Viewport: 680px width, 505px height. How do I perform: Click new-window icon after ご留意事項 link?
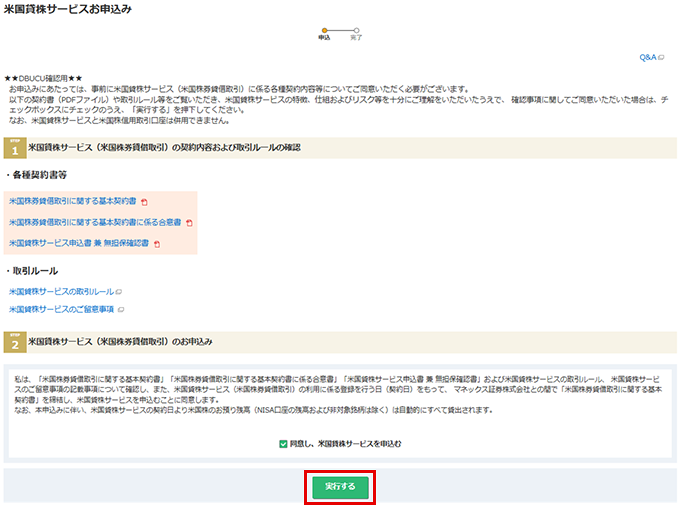click(x=121, y=310)
